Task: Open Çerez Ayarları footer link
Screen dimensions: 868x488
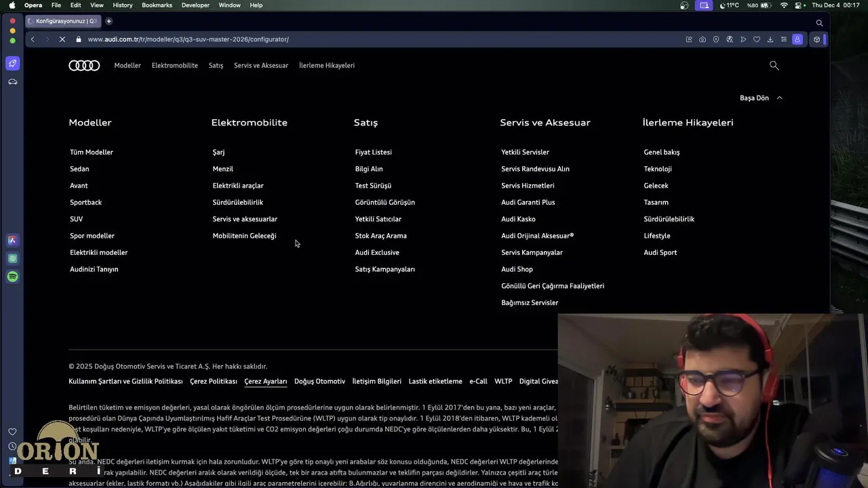Action: tap(266, 382)
